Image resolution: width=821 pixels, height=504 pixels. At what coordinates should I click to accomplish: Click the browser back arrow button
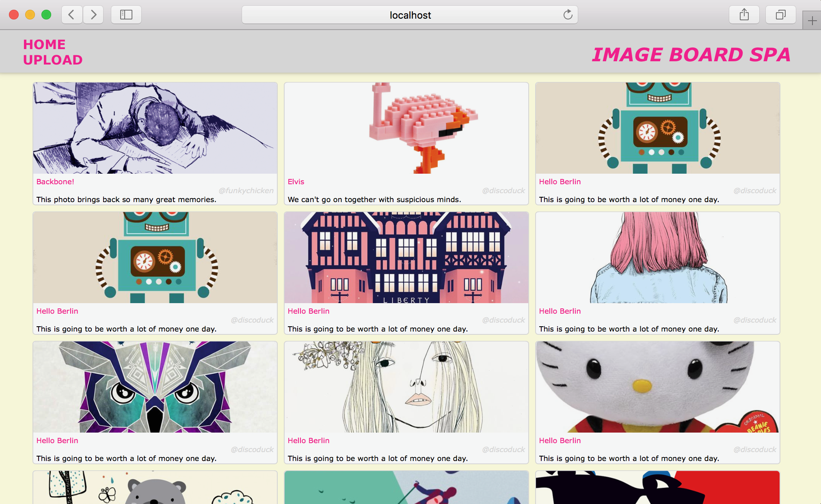click(71, 15)
